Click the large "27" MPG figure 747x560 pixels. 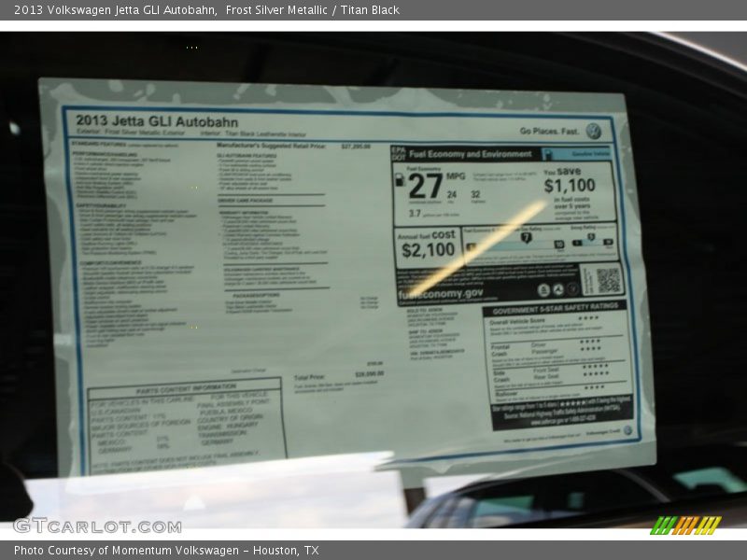point(426,186)
